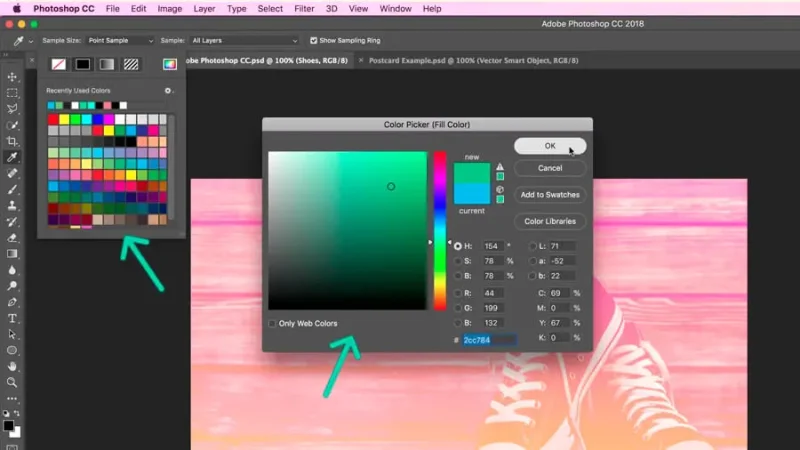Reset default foreground and background colors

[6, 413]
